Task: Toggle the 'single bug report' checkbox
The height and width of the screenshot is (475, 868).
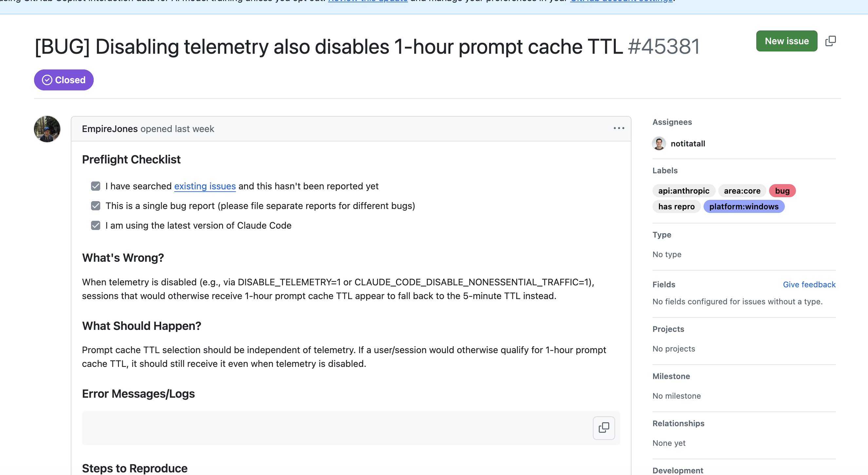Action: [96, 206]
